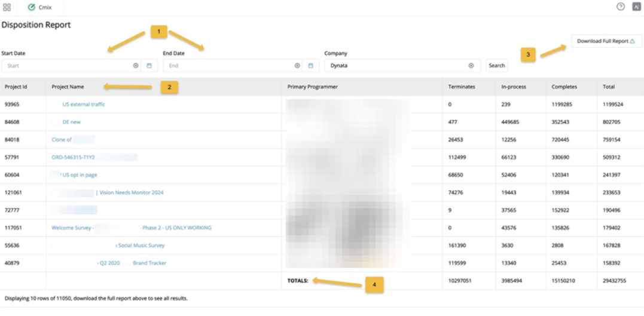Open the Company dropdown showing Dynata
The height and width of the screenshot is (316, 644).
click(x=402, y=66)
